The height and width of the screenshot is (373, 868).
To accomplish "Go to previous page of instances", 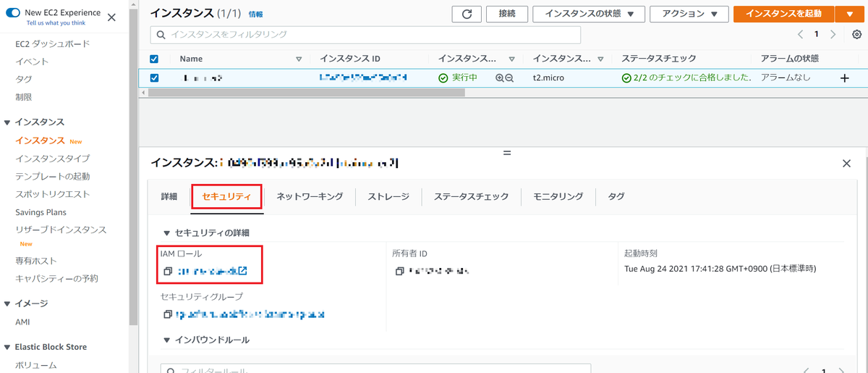I will pyautogui.click(x=800, y=34).
